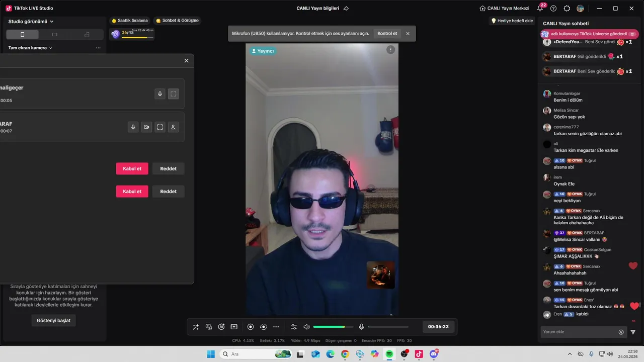Switch to landscape layout tab

click(x=54, y=35)
